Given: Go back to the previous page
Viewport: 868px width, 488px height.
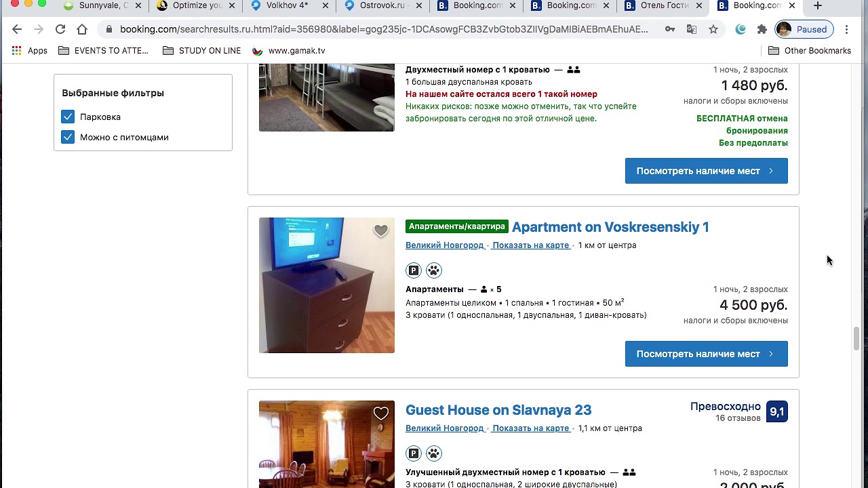Looking at the screenshot, I should coord(17,29).
